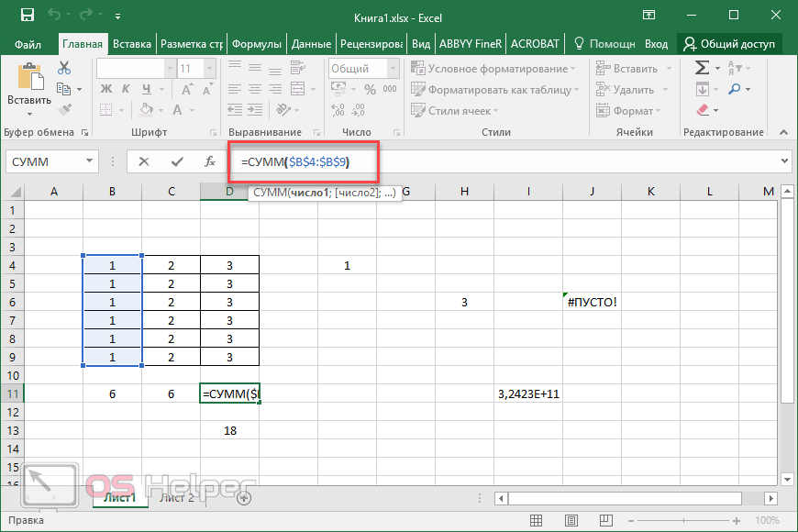Viewport: 798px width, 532px height.
Task: Click the Cut scissors icon
Action: [x=64, y=68]
